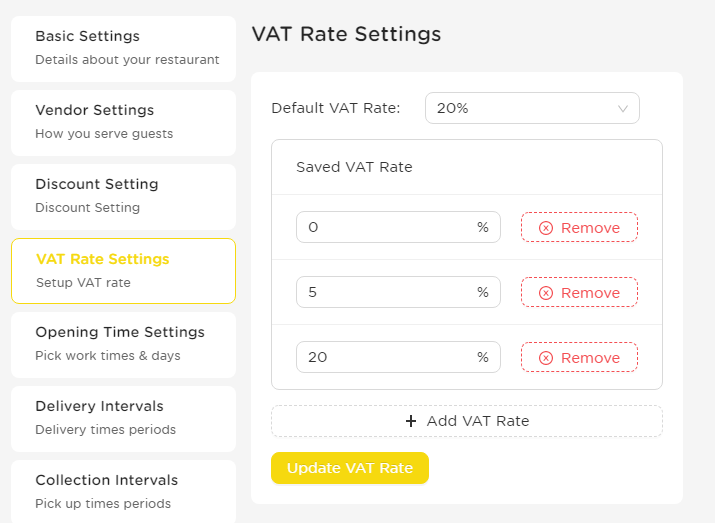Open the Default VAT Rate 20% combo box
Screen dimensions: 715x523
(x=532, y=108)
